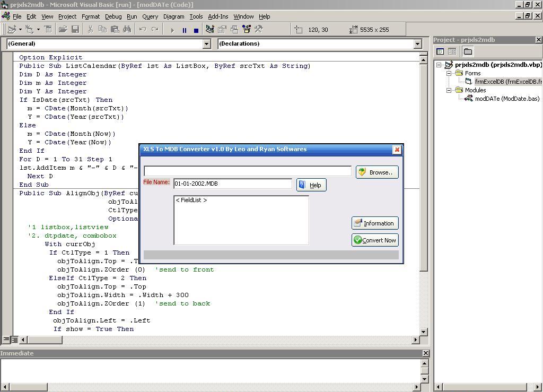This screenshot has width=543, height=392.
Task: Click the code window vertical scrollbar thumb
Action: [x=424, y=168]
